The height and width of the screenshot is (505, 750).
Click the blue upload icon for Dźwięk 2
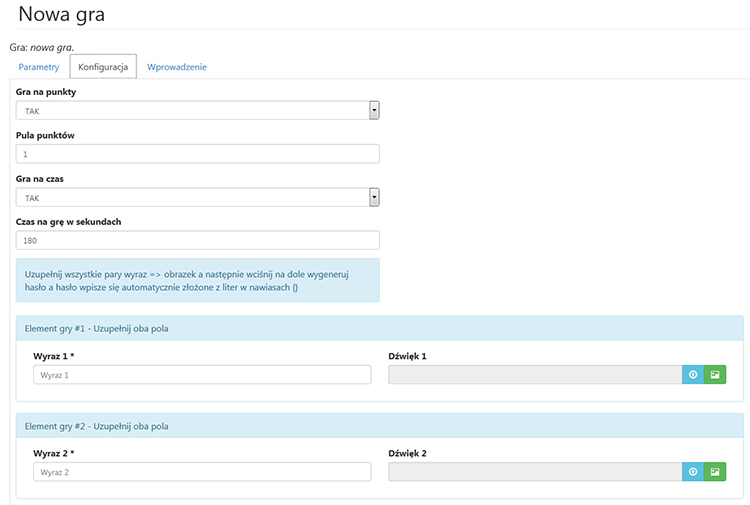coord(693,471)
